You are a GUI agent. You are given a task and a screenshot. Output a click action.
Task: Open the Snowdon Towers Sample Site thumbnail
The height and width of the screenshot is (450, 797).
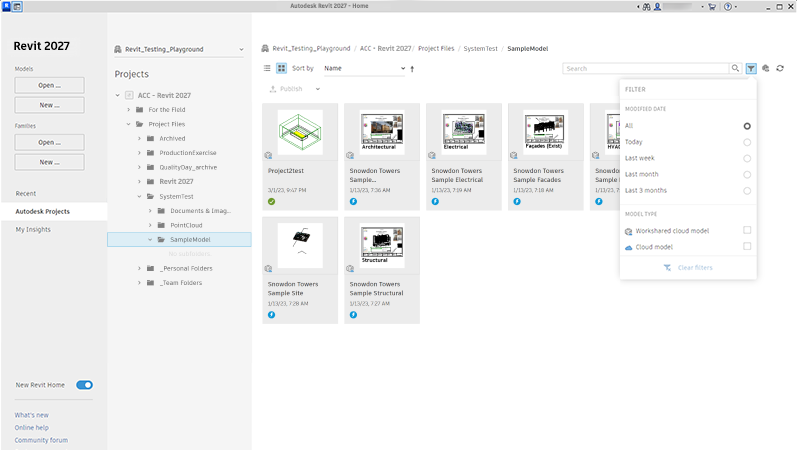tap(300, 246)
